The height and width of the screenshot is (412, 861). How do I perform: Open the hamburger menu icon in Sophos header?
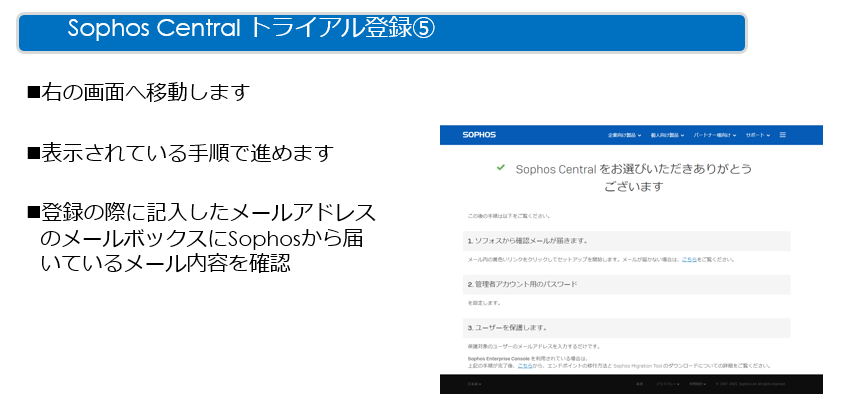pyautogui.click(x=782, y=135)
